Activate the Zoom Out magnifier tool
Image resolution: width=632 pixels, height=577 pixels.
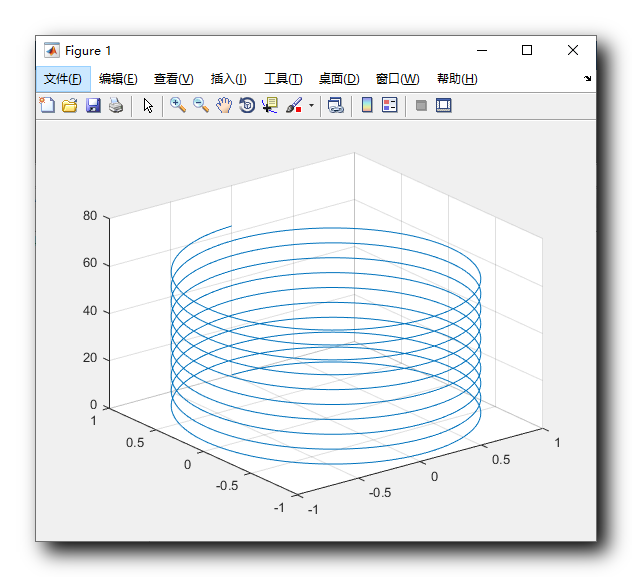click(x=201, y=106)
